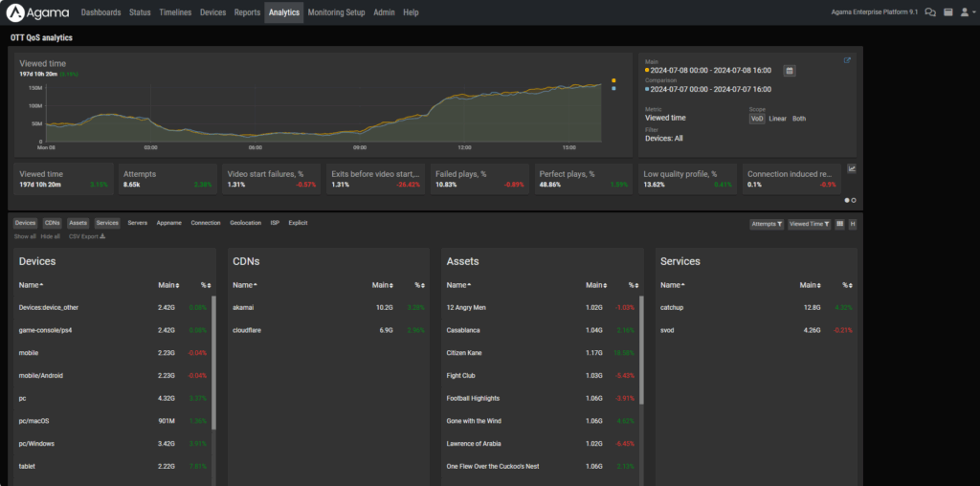The height and width of the screenshot is (486, 980).
Task: Click the external link icon in settings panel
Action: (x=847, y=60)
